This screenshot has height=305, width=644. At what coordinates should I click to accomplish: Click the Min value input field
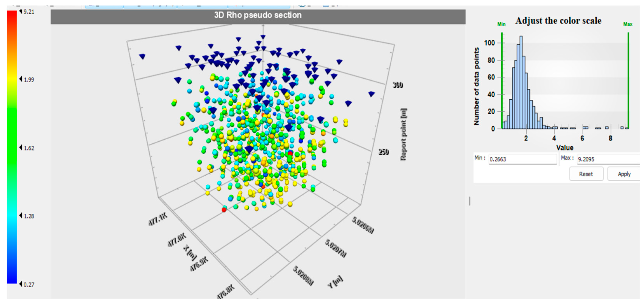pyautogui.click(x=522, y=159)
